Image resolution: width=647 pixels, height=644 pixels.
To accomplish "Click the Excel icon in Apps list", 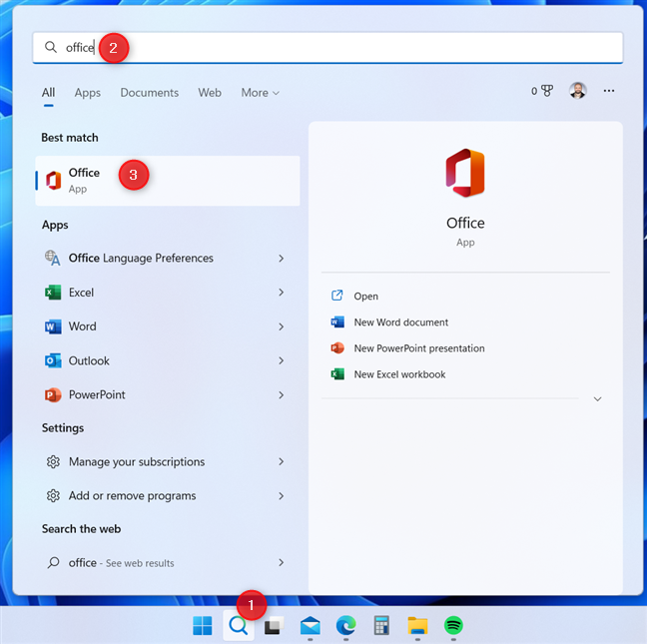I will point(53,293).
